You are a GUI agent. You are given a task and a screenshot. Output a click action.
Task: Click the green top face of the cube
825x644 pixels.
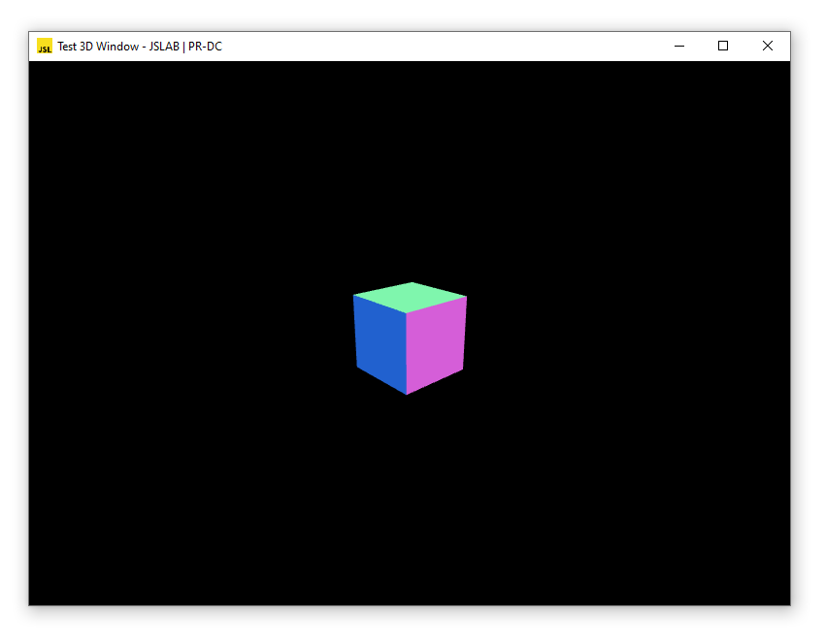[x=411, y=297]
